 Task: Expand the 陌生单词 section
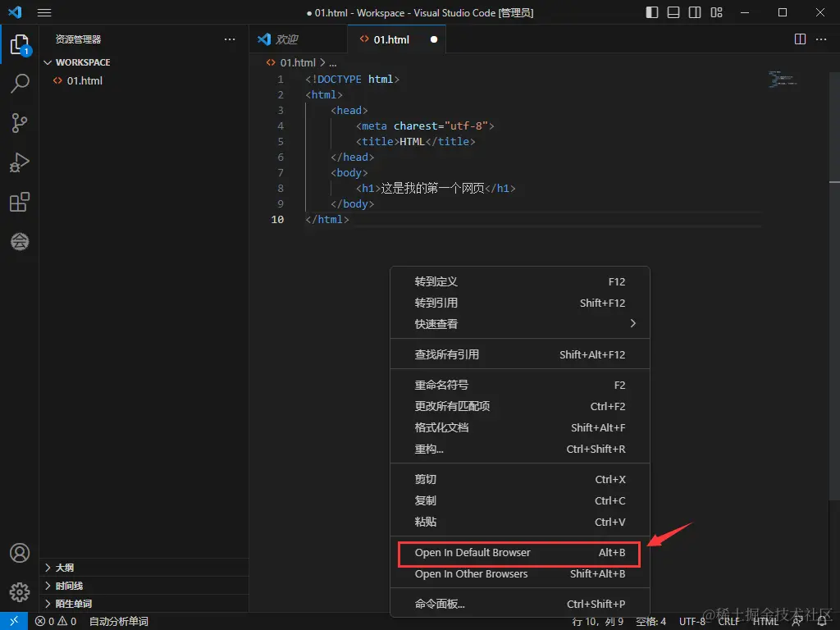click(x=144, y=604)
